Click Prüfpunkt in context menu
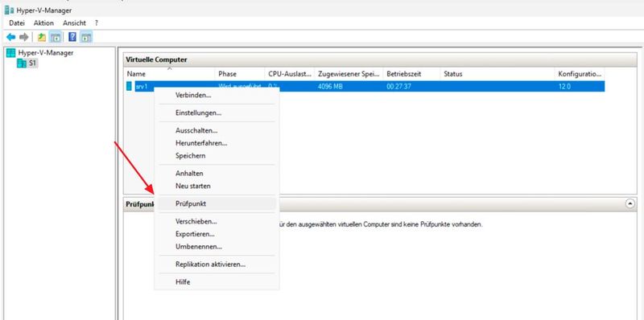Viewport: 644px width, 320px height. [217, 204]
